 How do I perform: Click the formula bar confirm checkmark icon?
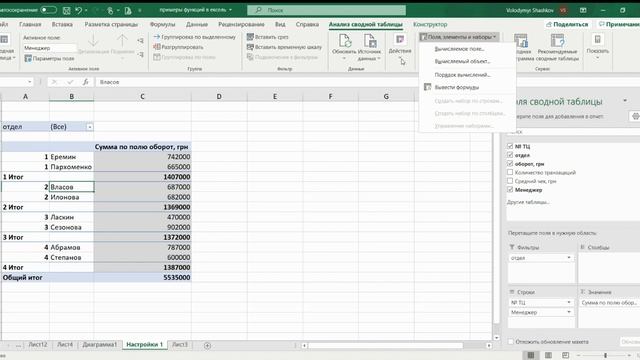[70, 82]
